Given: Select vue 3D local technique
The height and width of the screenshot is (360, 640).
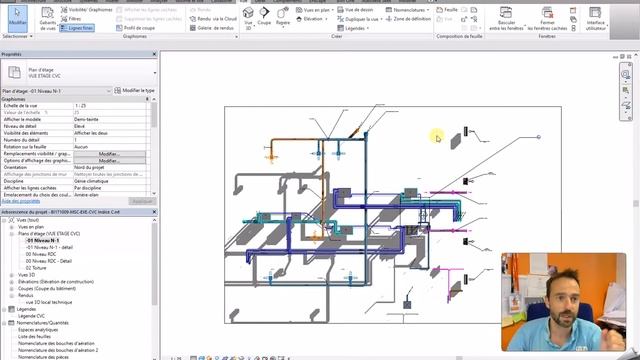Looking at the screenshot, I should pyautogui.click(x=49, y=302).
